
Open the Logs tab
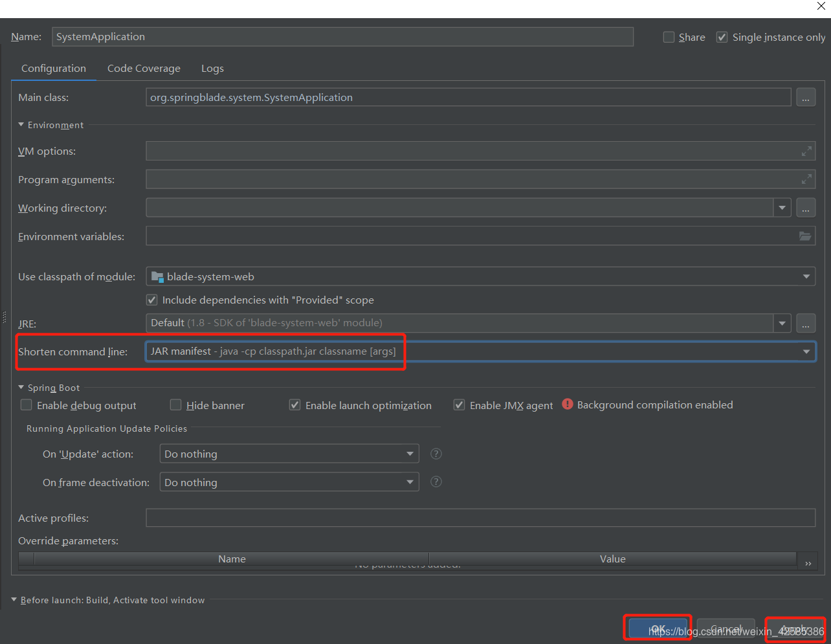pos(212,68)
